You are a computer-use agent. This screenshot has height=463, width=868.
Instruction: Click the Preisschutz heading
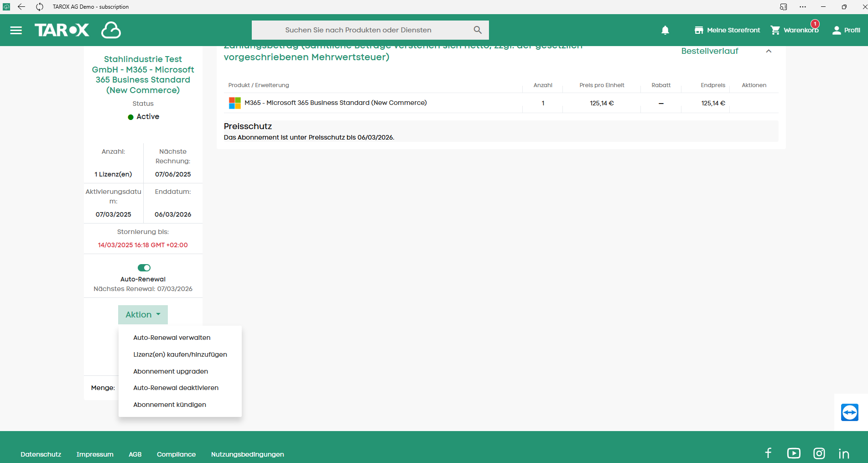(248, 126)
